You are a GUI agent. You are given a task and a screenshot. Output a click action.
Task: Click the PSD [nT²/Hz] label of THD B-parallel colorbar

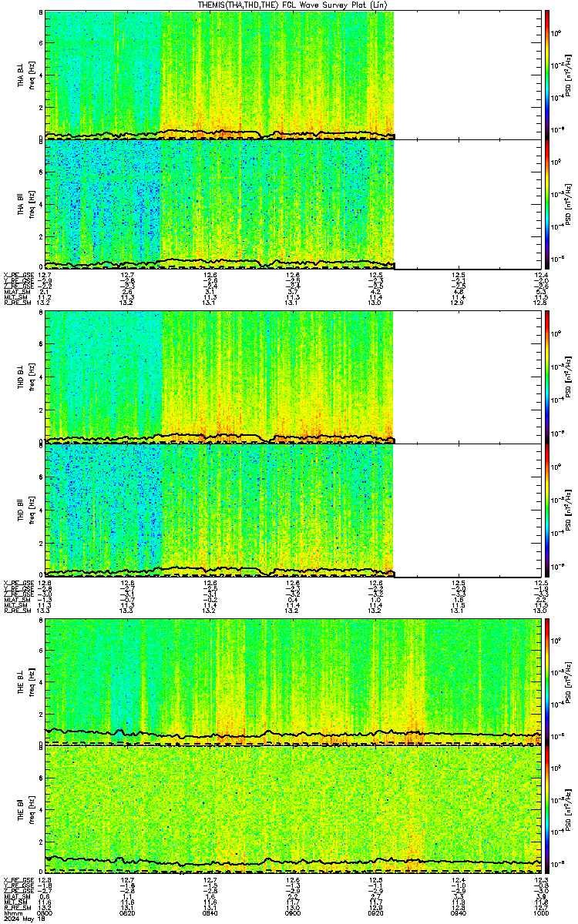pyautogui.click(x=569, y=509)
